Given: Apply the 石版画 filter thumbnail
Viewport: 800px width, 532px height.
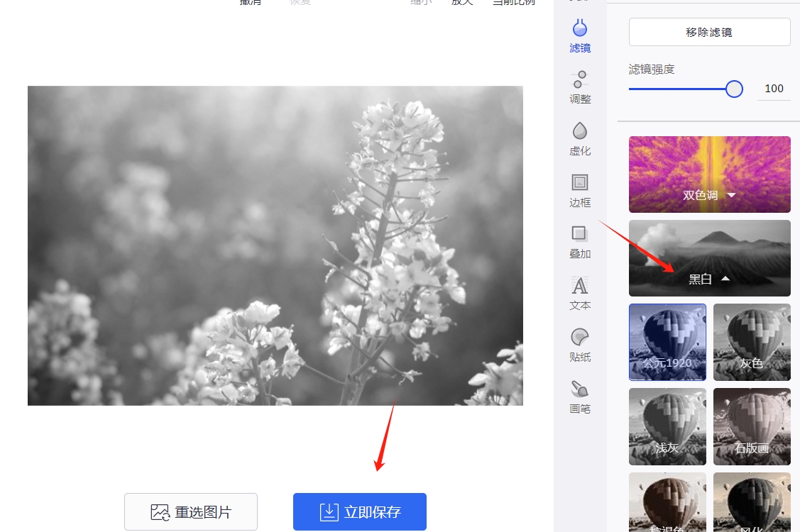Looking at the screenshot, I should pos(752,426).
